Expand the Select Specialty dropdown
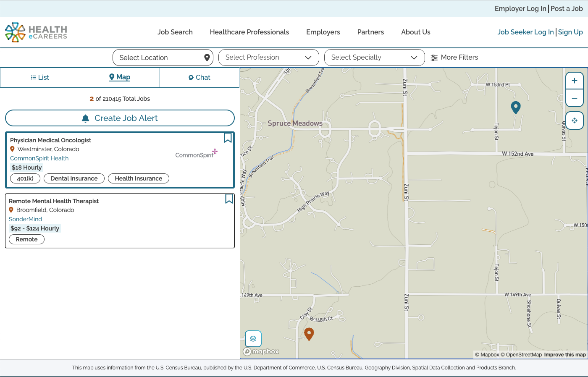Screen dimensions: 588x377 375,58
